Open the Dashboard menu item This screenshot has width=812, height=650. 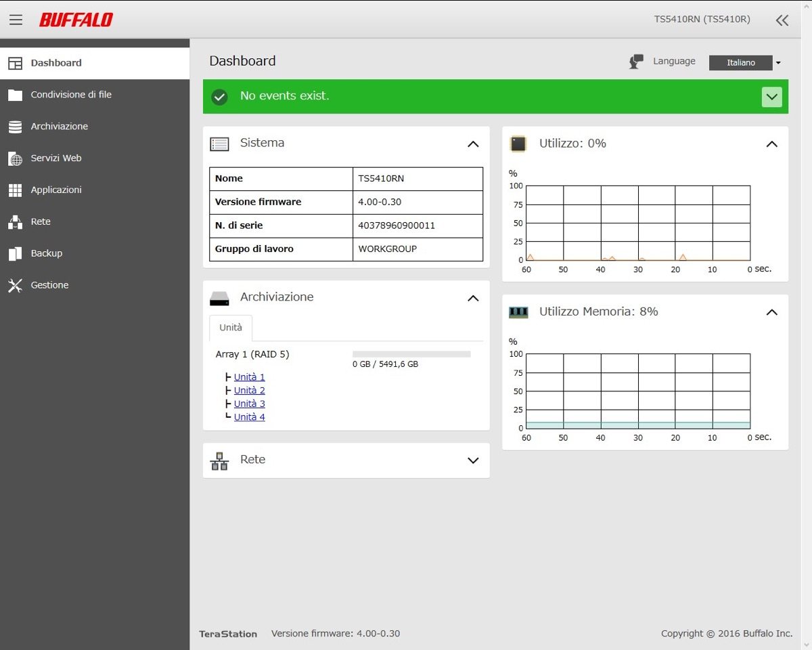[x=95, y=63]
